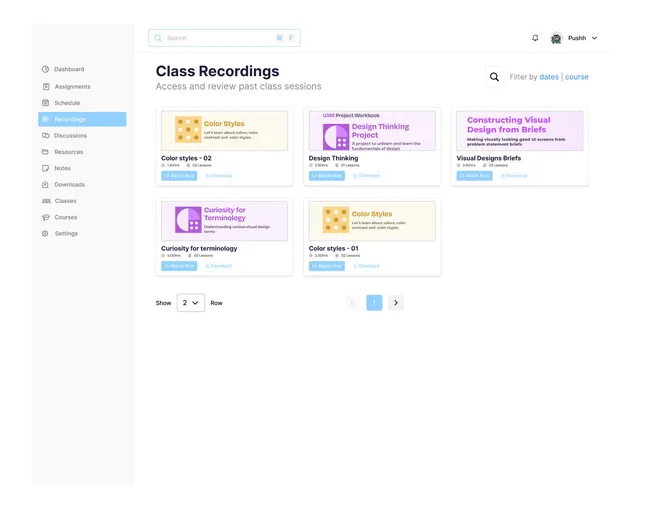Click into the Search input field

[224, 38]
